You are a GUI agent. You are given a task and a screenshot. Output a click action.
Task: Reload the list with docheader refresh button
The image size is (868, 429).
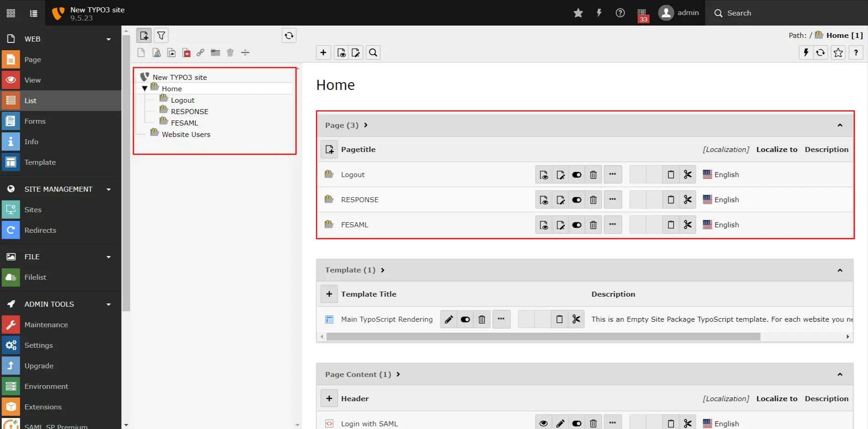coord(820,52)
